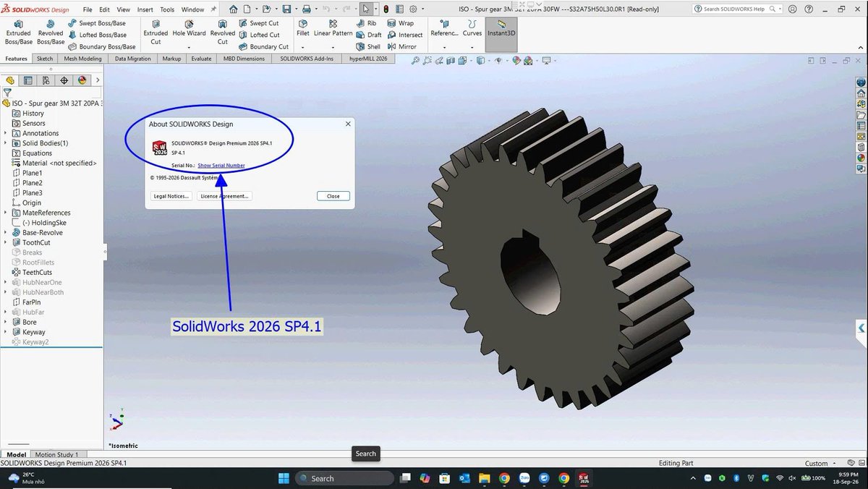The height and width of the screenshot is (489, 868).
Task: Open the Windows Start menu
Action: tap(284, 478)
